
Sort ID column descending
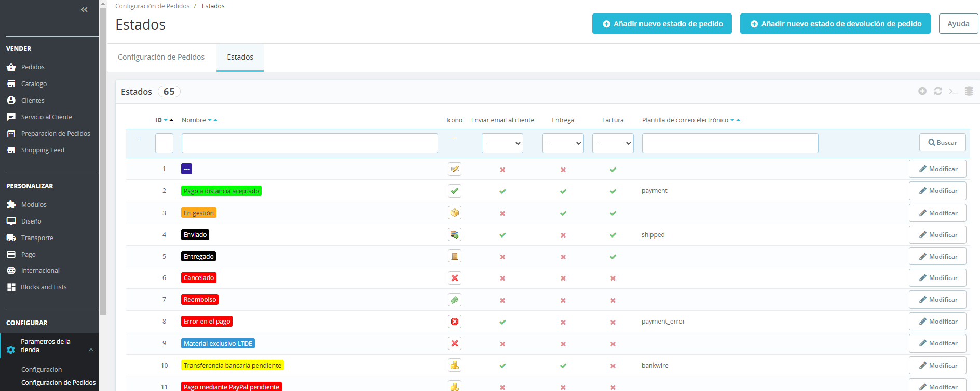(x=166, y=120)
